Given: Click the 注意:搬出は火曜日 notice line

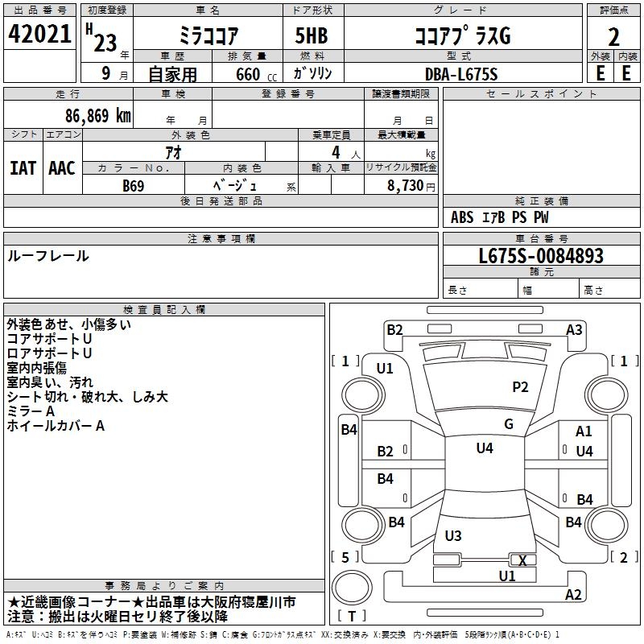Looking at the screenshot, I should (118, 617).
